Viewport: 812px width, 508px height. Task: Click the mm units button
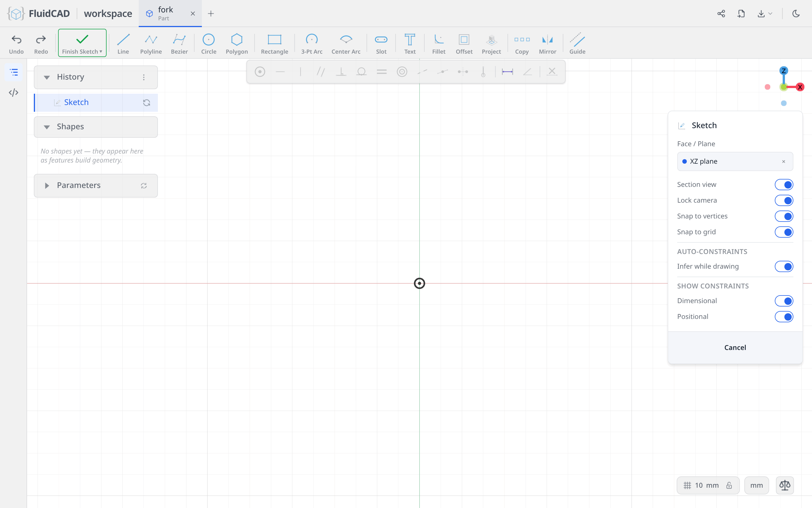[756, 485]
